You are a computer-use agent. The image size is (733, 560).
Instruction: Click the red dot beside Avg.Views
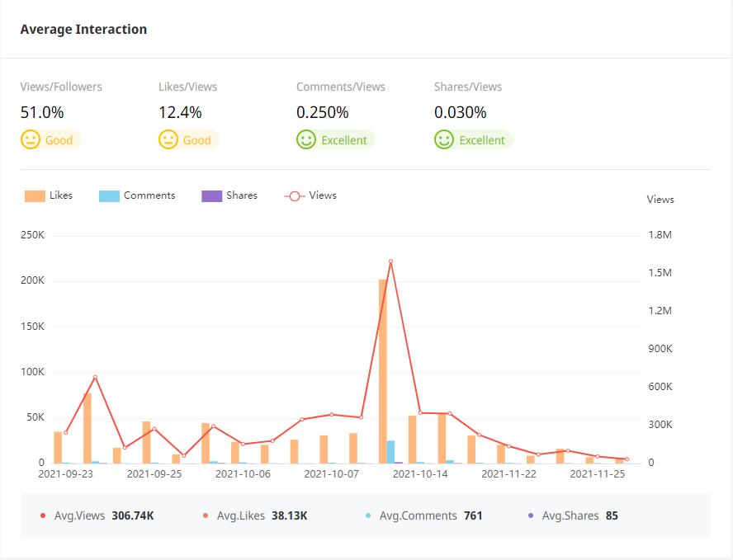tap(43, 515)
